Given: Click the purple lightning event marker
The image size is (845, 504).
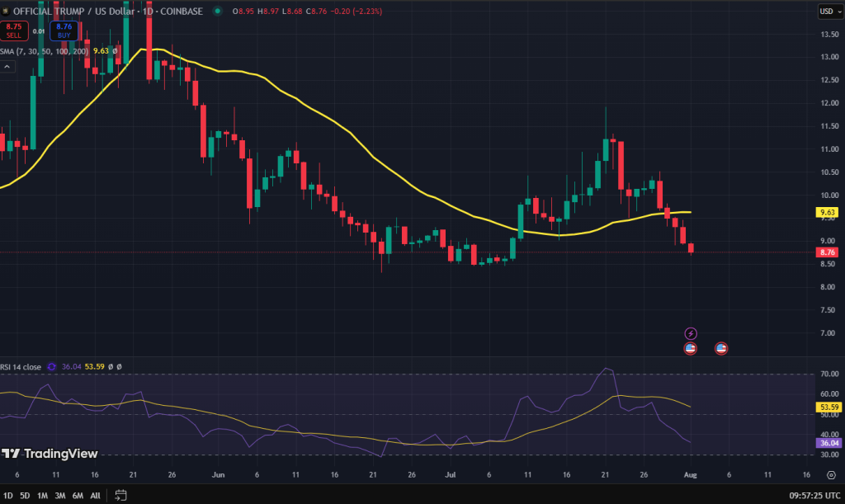Looking at the screenshot, I should click(x=691, y=334).
